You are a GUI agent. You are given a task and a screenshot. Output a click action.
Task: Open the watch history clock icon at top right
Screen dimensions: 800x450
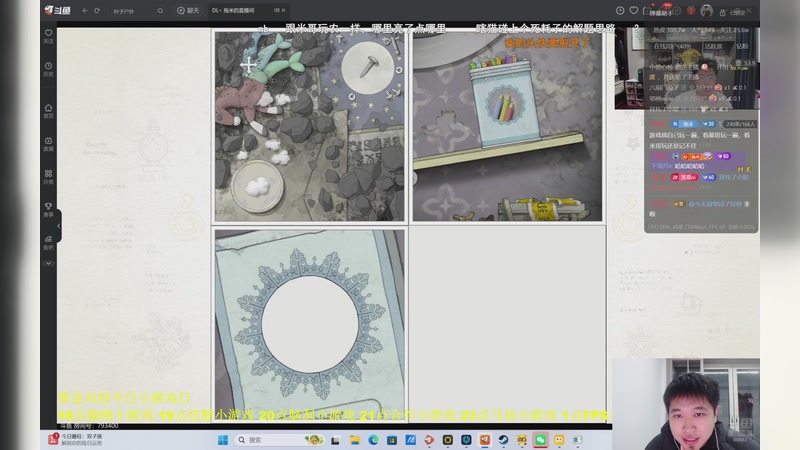[x=620, y=10]
